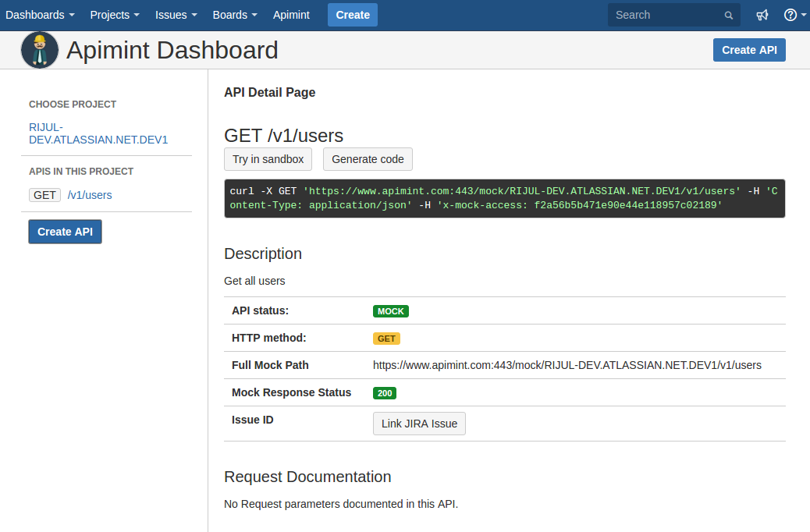Click the 'Full Mock Path' row label
Viewport: 810px width, 532px height.
(270, 365)
